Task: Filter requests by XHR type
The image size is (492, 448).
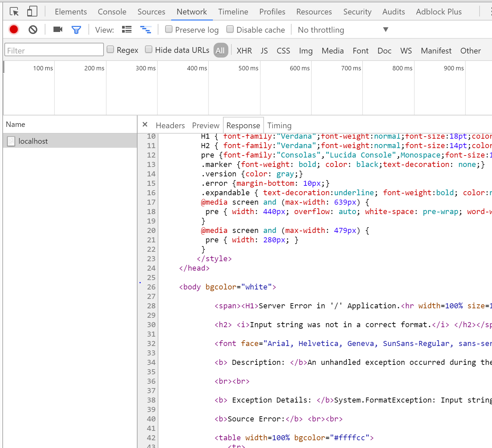Action: coord(244,51)
